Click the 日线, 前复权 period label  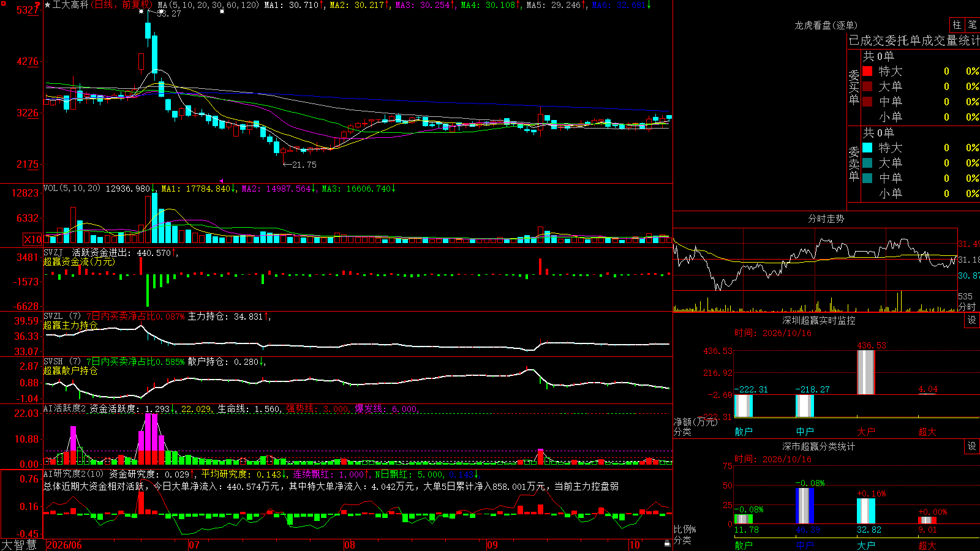click(123, 5)
